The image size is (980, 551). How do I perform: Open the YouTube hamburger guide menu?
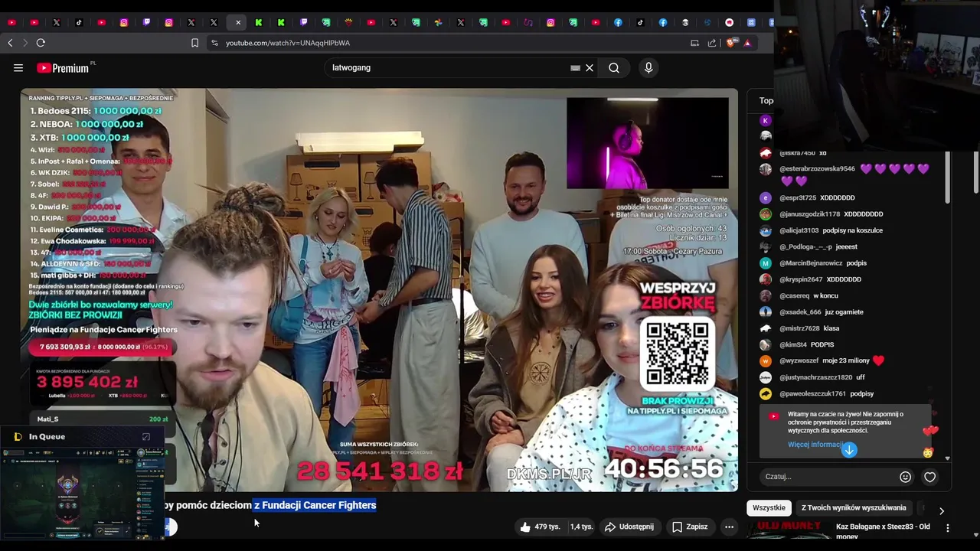18,67
